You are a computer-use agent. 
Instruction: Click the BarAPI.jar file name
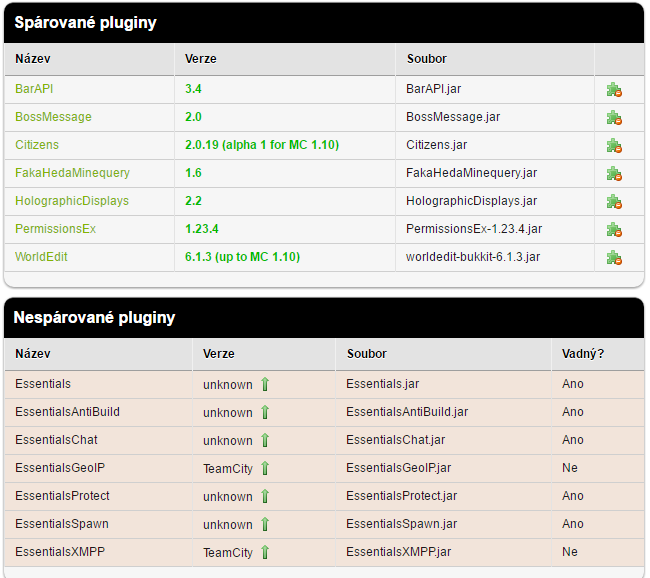pyautogui.click(x=433, y=89)
